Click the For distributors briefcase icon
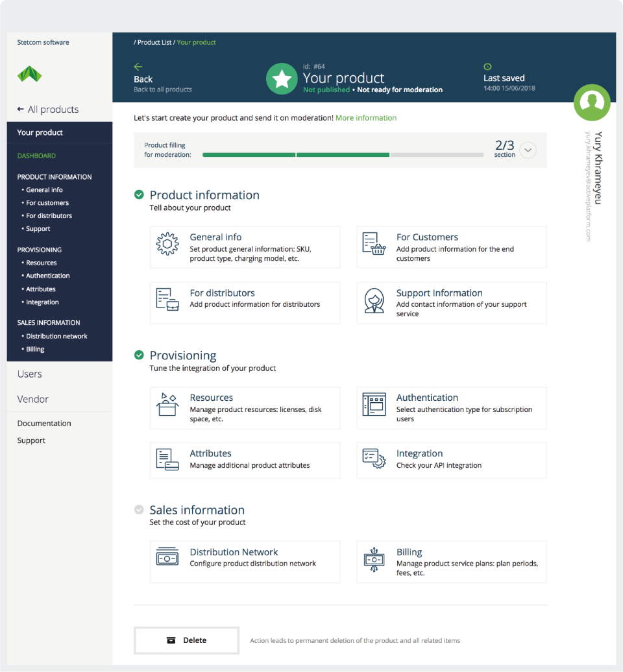 pos(167,300)
